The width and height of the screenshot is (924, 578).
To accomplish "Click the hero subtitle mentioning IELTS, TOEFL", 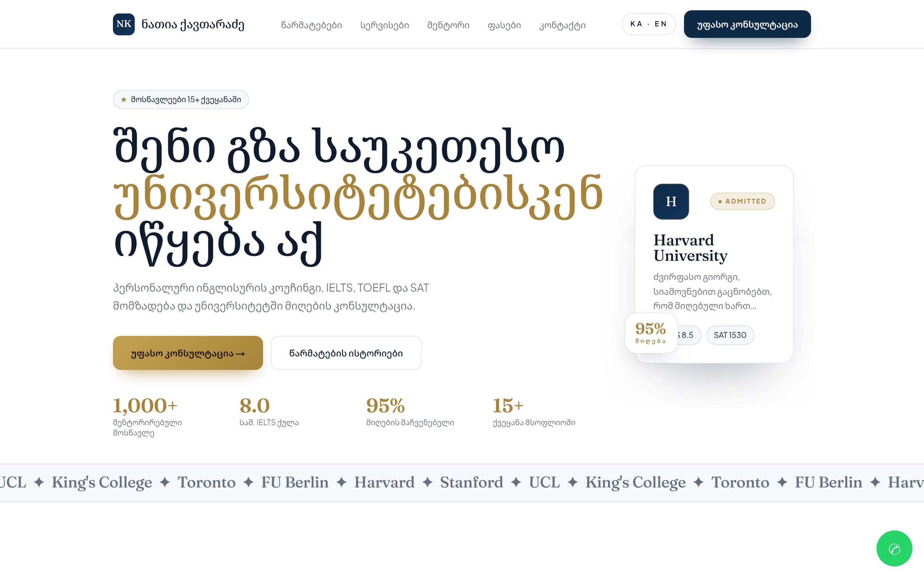I will point(271,297).
